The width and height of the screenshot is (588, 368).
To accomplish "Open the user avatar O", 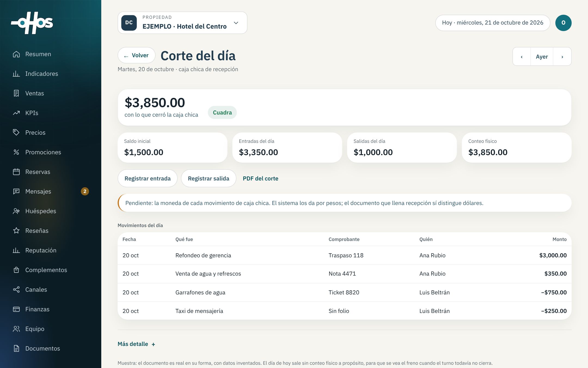I will click(563, 23).
